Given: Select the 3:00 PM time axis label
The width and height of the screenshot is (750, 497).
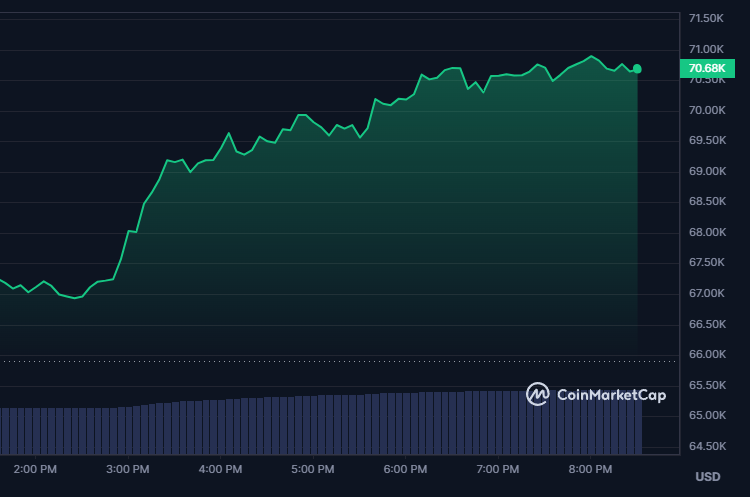Looking at the screenshot, I should coord(127,469).
